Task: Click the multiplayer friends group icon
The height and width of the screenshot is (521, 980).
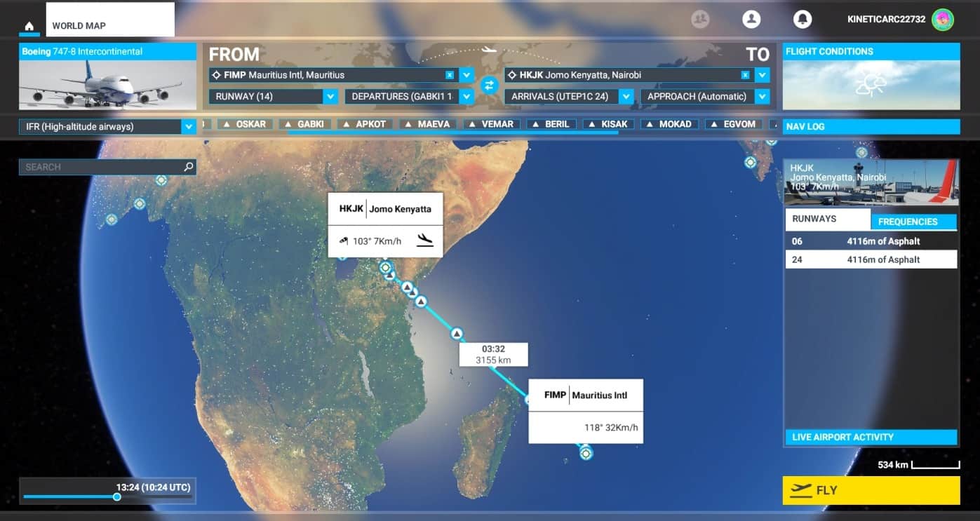Action: pyautogui.click(x=700, y=19)
